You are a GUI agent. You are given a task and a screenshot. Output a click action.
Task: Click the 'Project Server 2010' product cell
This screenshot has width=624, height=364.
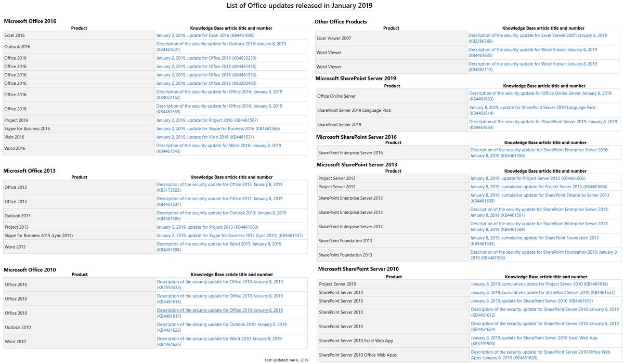pyautogui.click(x=394, y=284)
